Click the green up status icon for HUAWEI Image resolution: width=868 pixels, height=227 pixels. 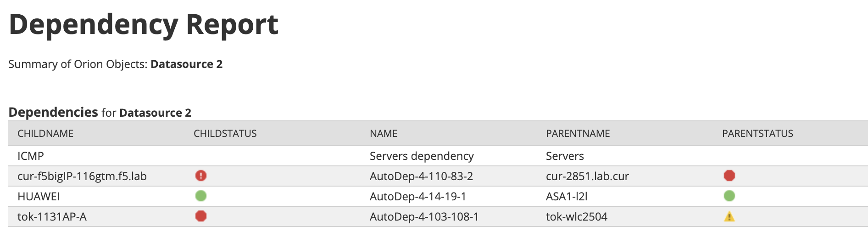coord(201,196)
